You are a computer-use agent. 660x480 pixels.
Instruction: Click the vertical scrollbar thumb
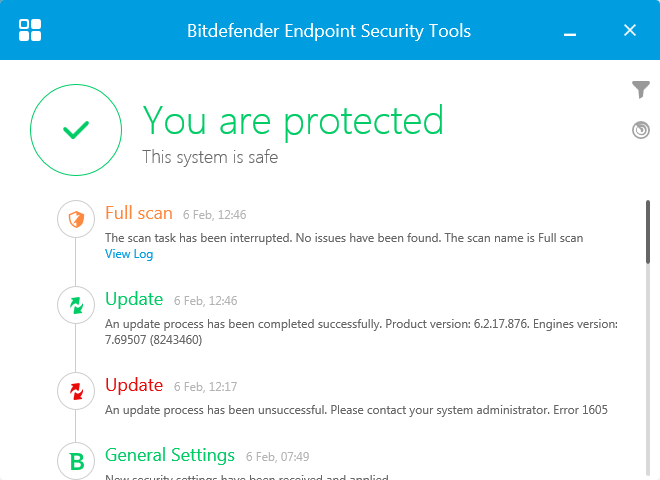point(648,232)
